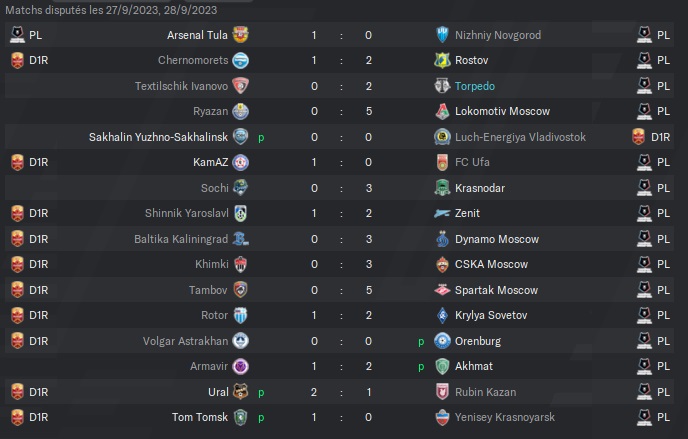
Task: Click the Lokomotiv Moscow club badge
Action: [x=442, y=111]
